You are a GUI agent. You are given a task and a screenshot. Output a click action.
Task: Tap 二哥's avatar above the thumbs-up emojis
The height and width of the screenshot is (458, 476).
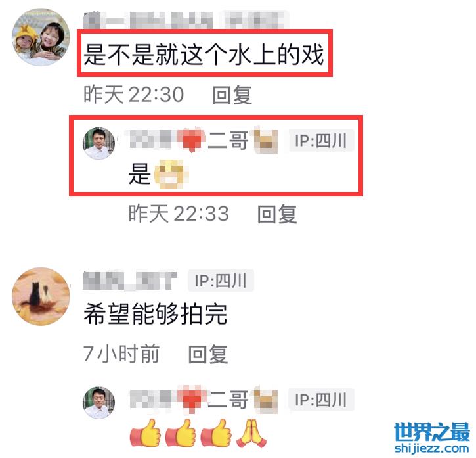(98, 403)
